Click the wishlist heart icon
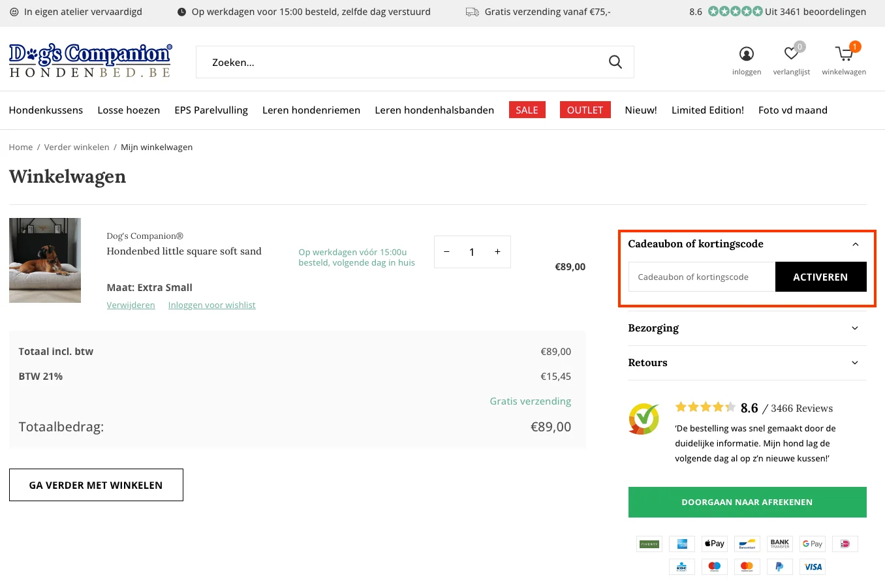This screenshot has height=588, width=885. tap(791, 54)
